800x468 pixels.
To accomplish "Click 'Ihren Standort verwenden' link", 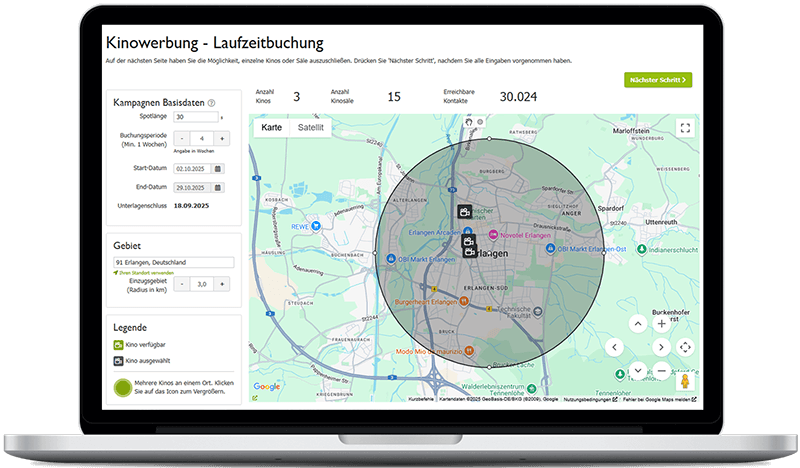I will pos(146,273).
